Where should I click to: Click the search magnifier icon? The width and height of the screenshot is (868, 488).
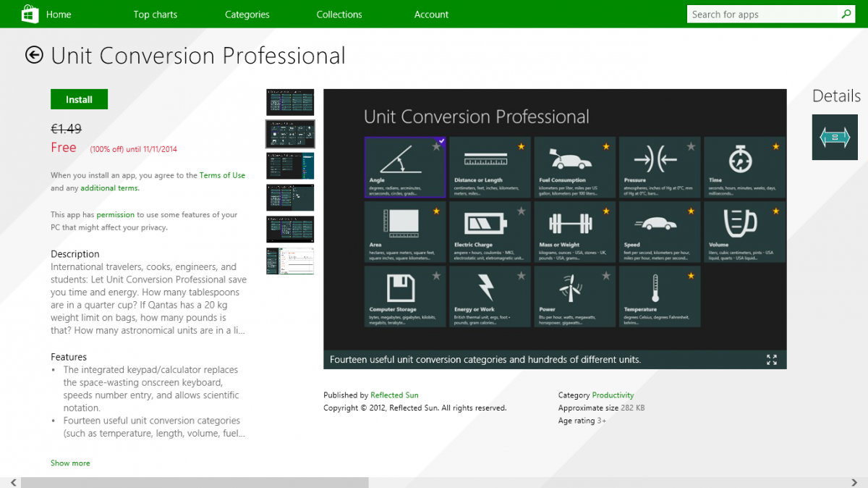[846, 14]
